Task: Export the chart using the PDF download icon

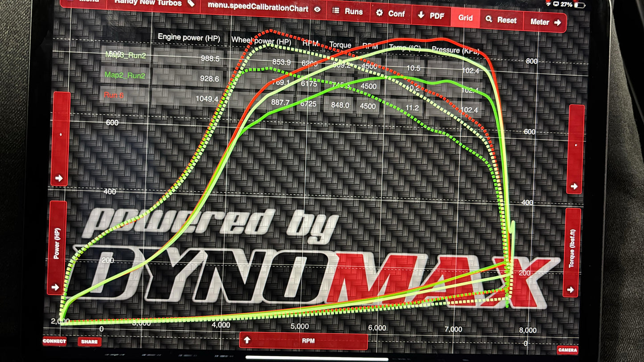Action: click(x=421, y=16)
